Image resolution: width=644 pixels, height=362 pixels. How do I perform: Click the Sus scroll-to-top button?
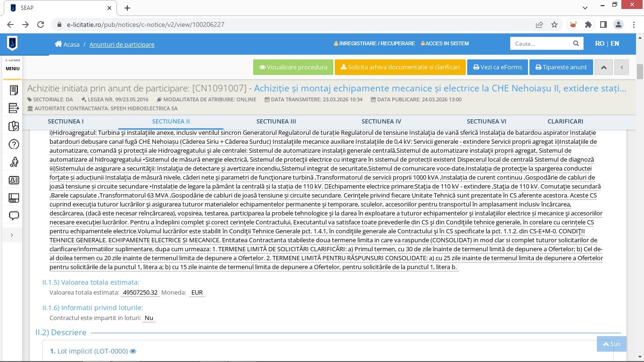611,344
